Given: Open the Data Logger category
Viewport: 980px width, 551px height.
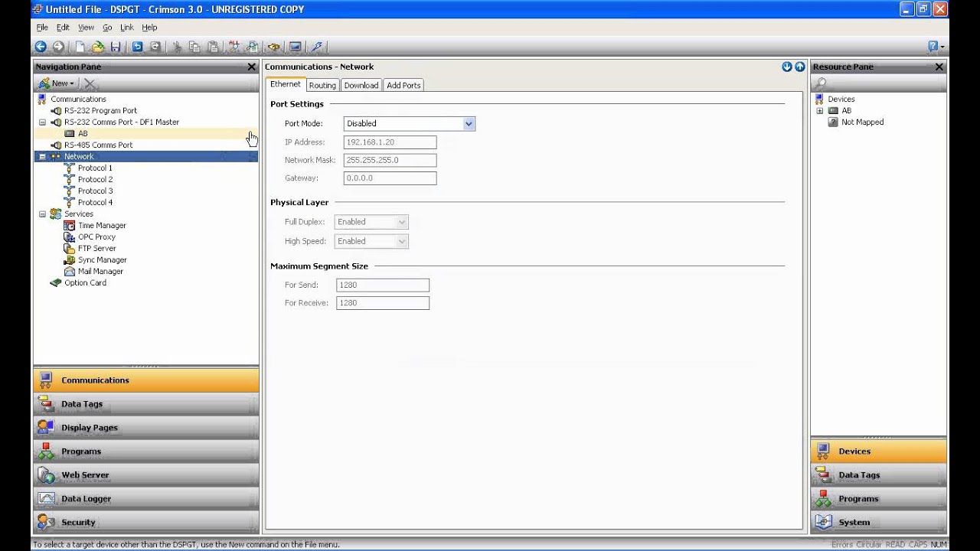Looking at the screenshot, I should [145, 499].
